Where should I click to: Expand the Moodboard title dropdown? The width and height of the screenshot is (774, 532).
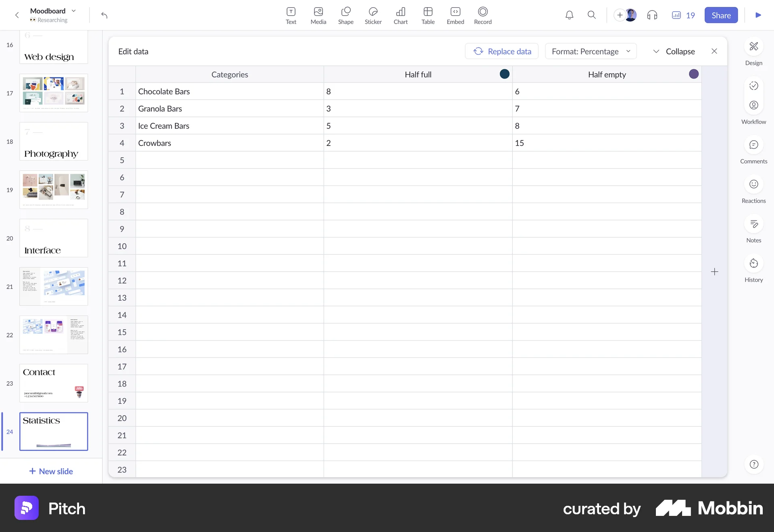click(x=73, y=11)
